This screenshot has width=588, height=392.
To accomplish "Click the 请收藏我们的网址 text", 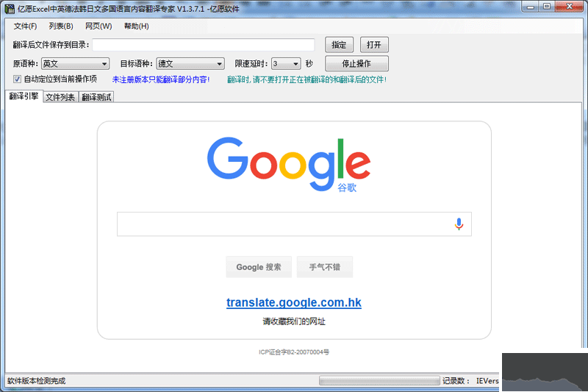I will coord(294,321).
